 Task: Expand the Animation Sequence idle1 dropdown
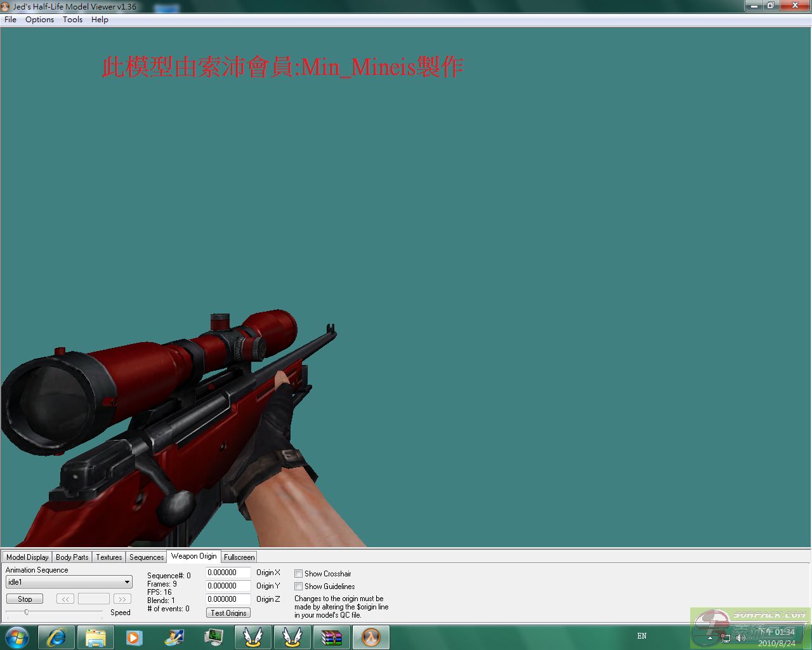127,582
